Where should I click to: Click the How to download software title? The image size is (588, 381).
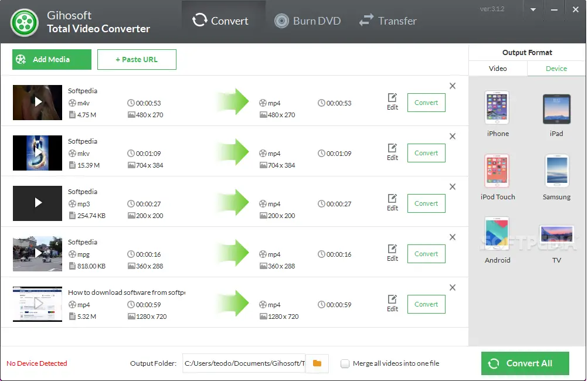[x=127, y=292]
